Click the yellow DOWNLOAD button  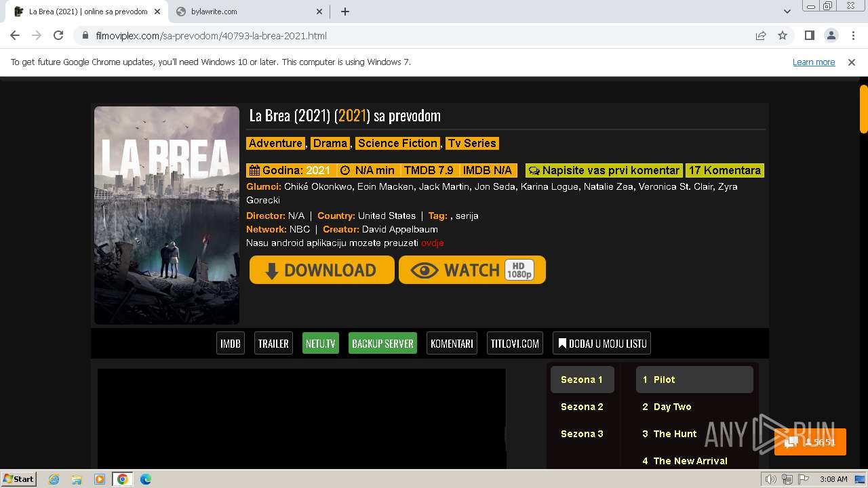(321, 270)
